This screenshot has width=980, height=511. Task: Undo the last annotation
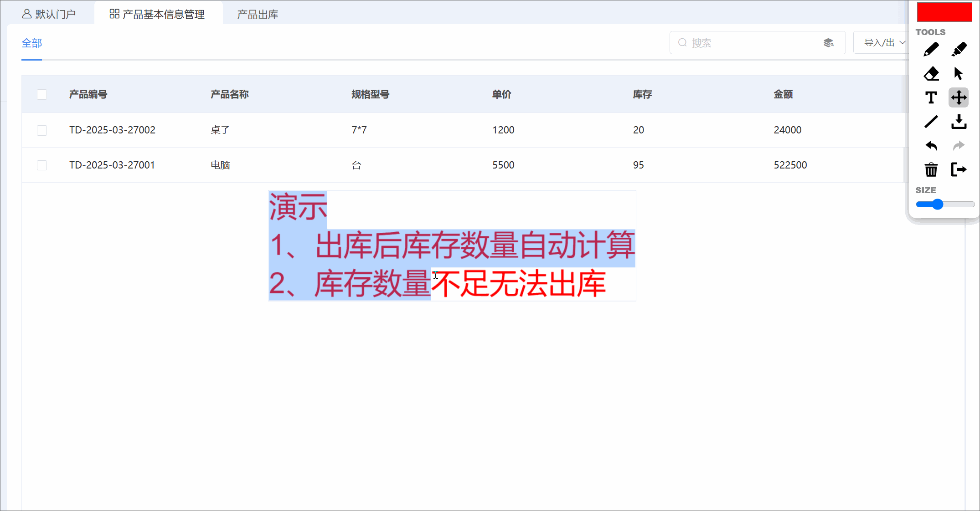click(931, 146)
